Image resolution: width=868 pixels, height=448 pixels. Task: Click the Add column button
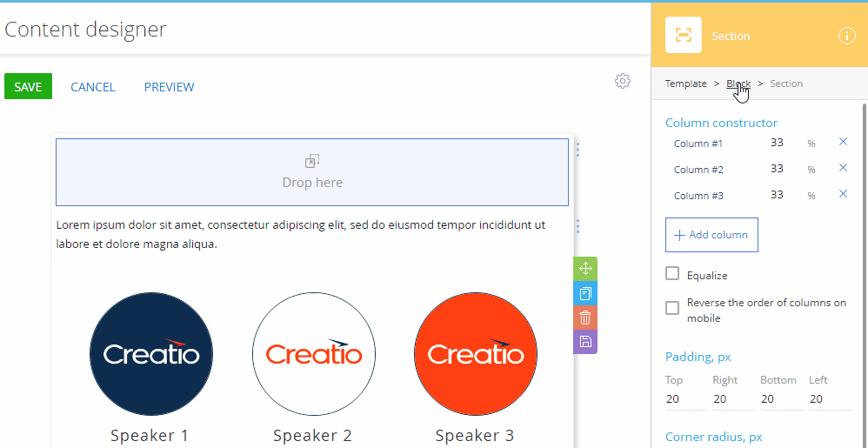[x=712, y=235]
